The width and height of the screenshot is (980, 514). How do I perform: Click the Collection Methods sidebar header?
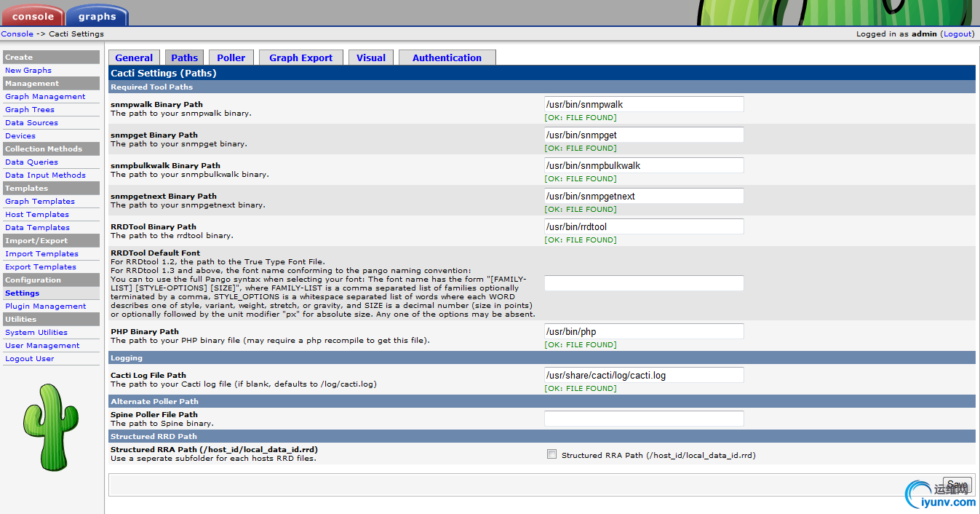tap(51, 149)
